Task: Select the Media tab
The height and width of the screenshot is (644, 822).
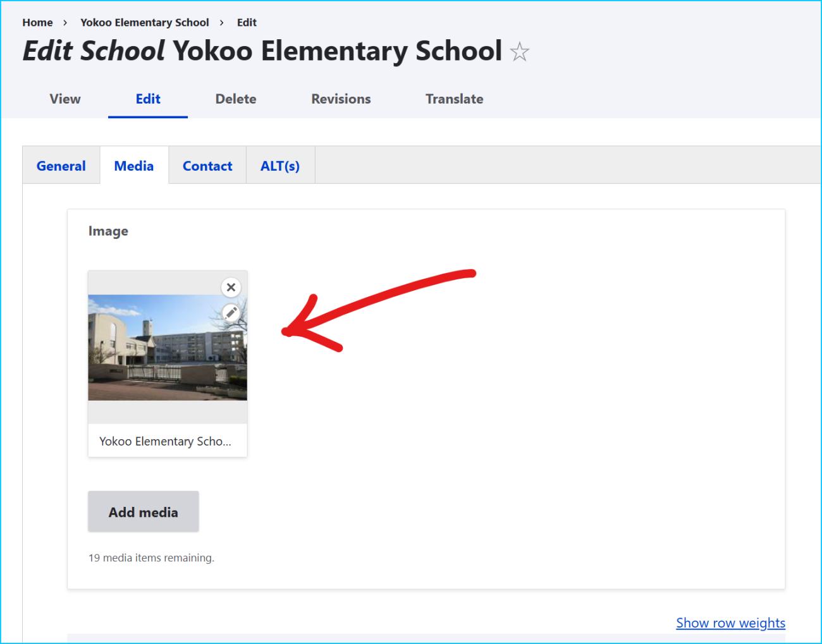Action: (x=134, y=166)
